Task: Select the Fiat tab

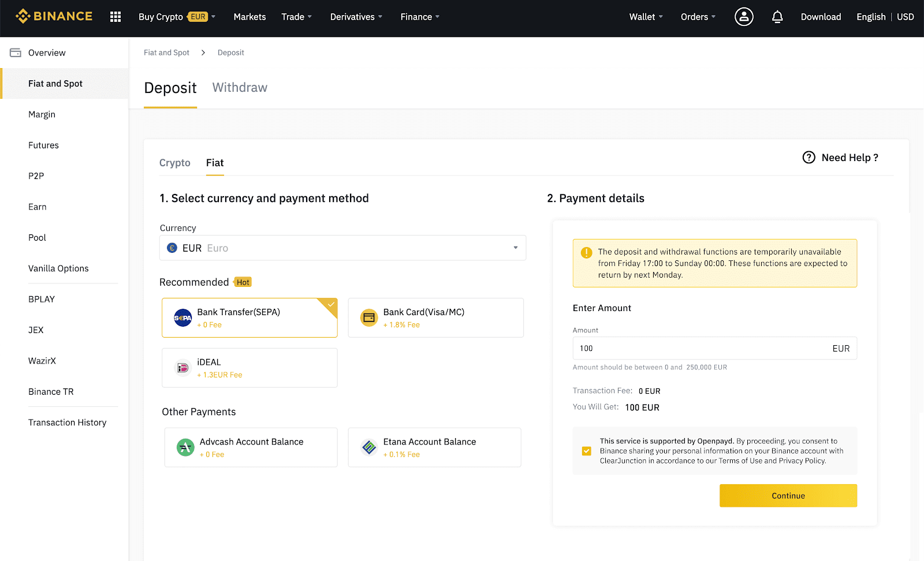Action: pos(215,163)
